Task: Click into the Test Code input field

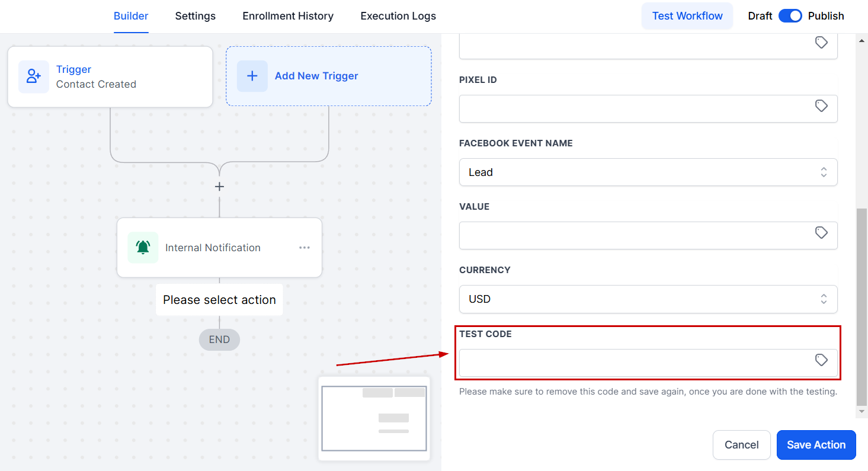Action: click(648, 363)
